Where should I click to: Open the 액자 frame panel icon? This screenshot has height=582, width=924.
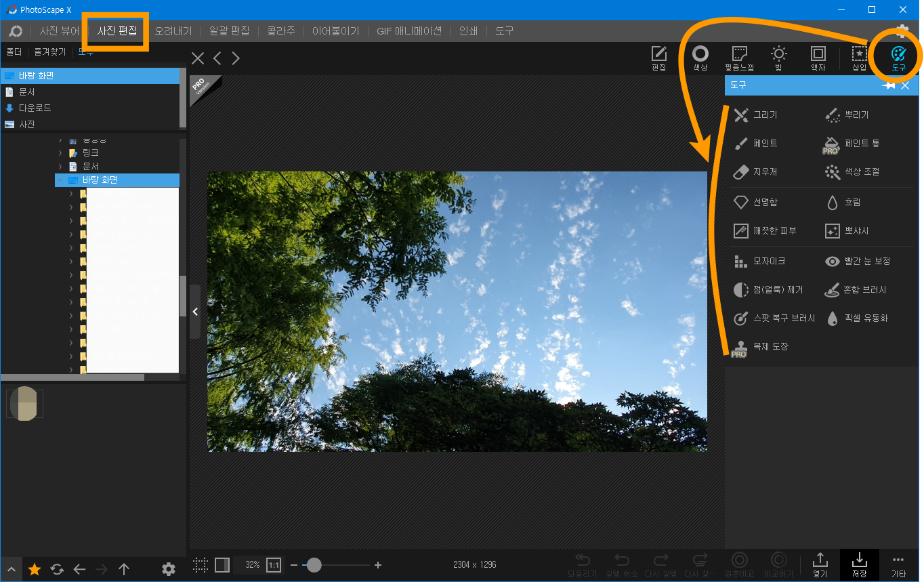tap(818, 58)
